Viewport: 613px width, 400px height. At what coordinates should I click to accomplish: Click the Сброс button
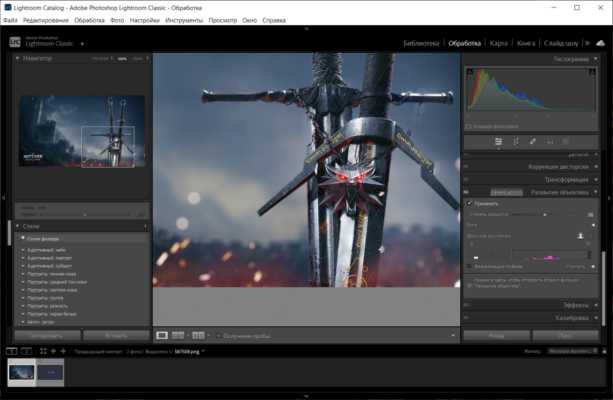[565, 335]
